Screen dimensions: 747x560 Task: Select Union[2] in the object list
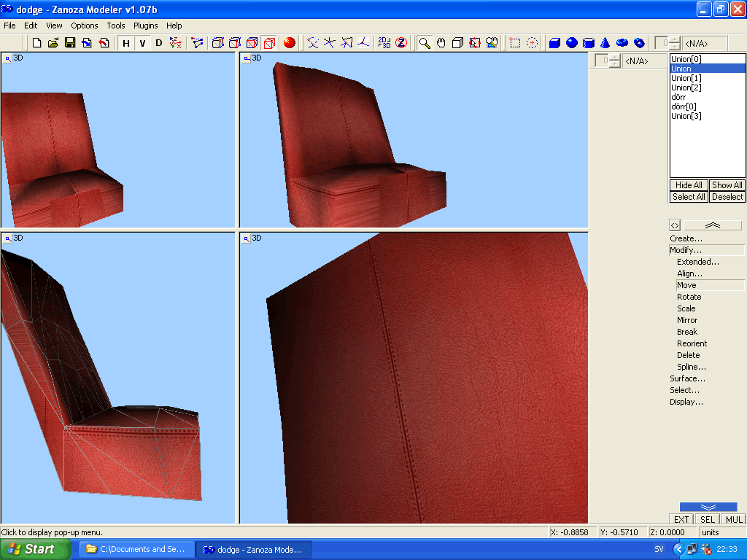686,87
